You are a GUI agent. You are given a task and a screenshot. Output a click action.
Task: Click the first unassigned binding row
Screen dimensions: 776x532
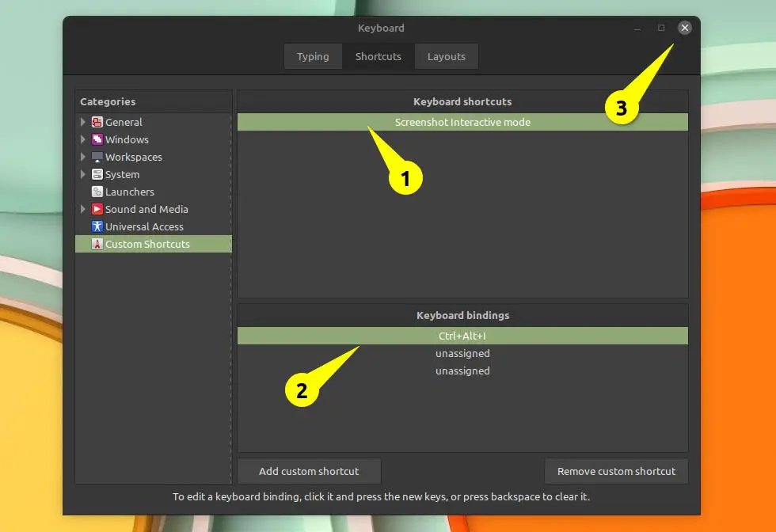462,353
